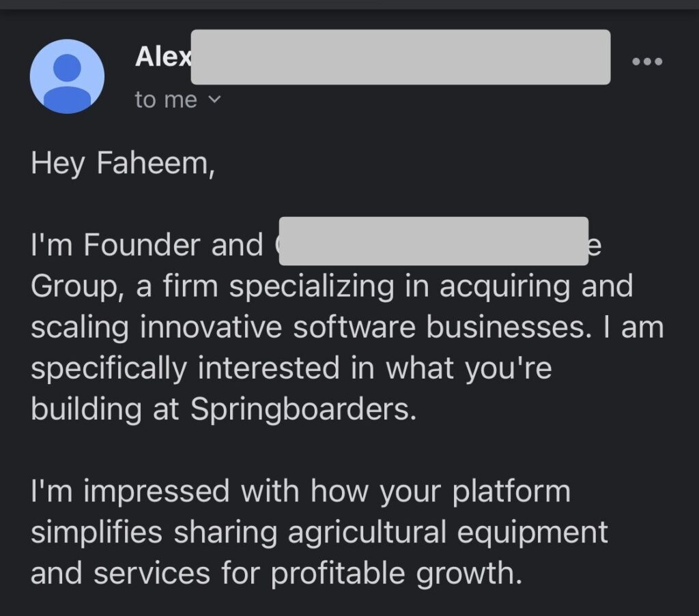
Task: Click the "to me" recipient label
Action: tap(166, 100)
